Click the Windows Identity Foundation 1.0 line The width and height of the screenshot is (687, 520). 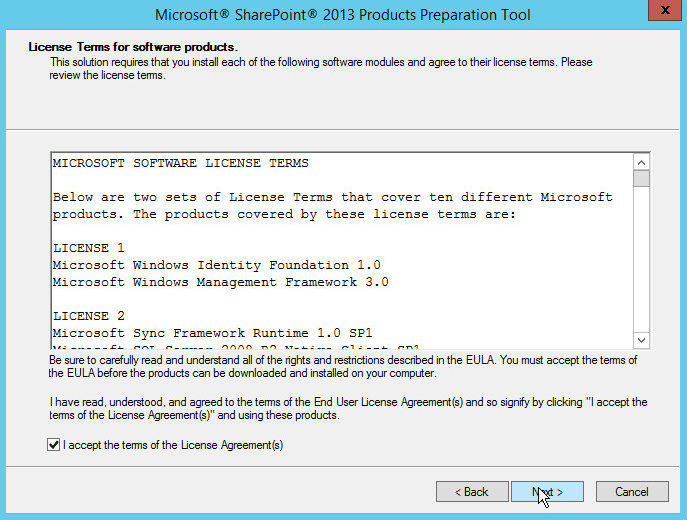(x=216, y=265)
